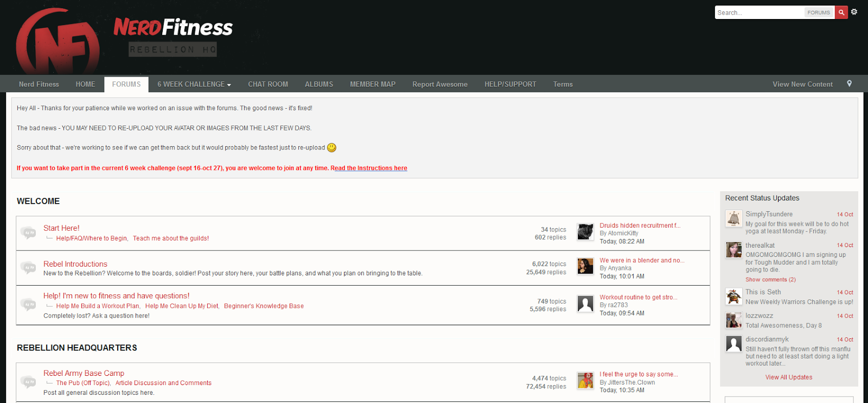
Task: Expand the 6 Week Challenge dropdown
Action: coord(194,84)
